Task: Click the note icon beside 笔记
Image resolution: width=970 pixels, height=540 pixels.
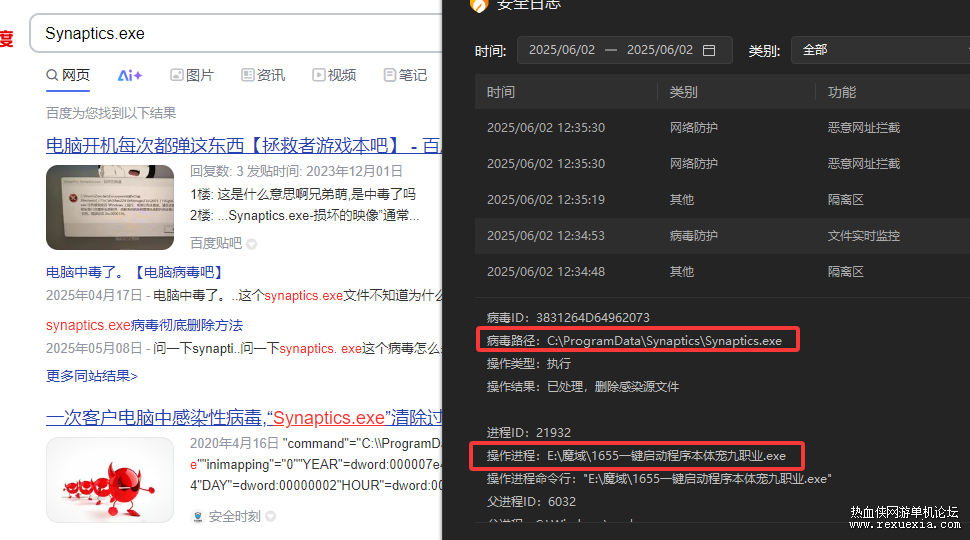Action: pyautogui.click(x=390, y=75)
